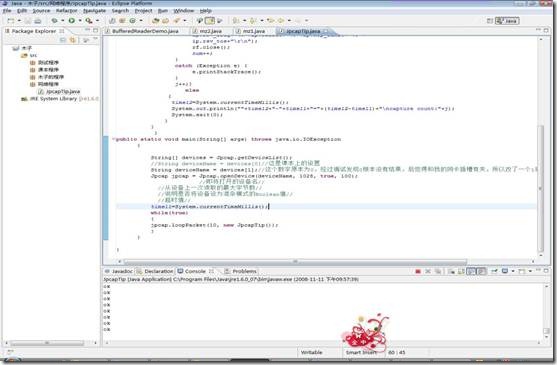Open the Debug button dropdown arrow
557x365 pixels.
point(63,21)
